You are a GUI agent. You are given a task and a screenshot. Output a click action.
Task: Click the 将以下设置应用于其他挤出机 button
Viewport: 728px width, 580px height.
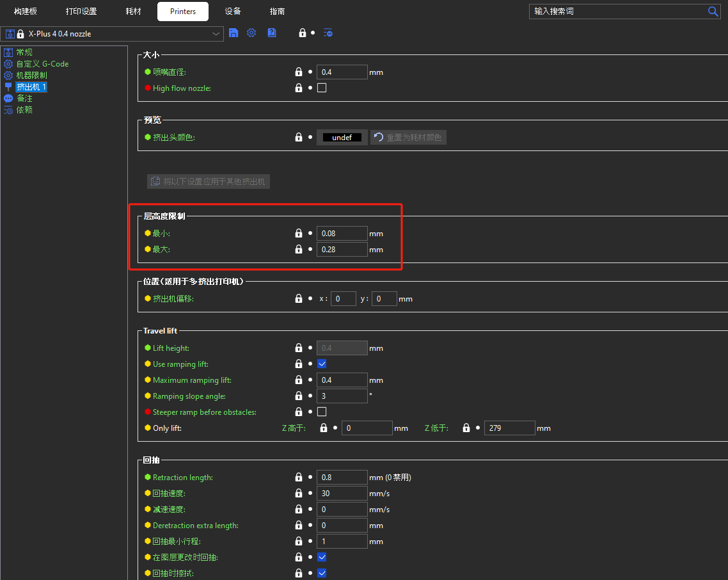click(x=209, y=181)
